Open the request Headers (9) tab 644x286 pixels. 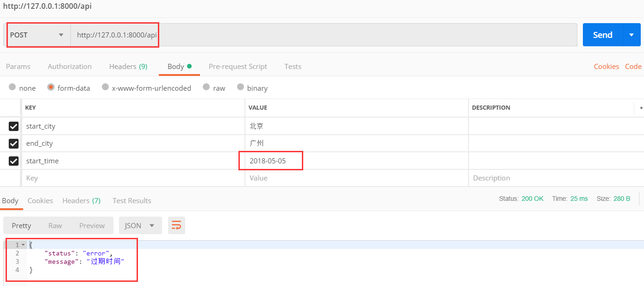pyautogui.click(x=128, y=66)
